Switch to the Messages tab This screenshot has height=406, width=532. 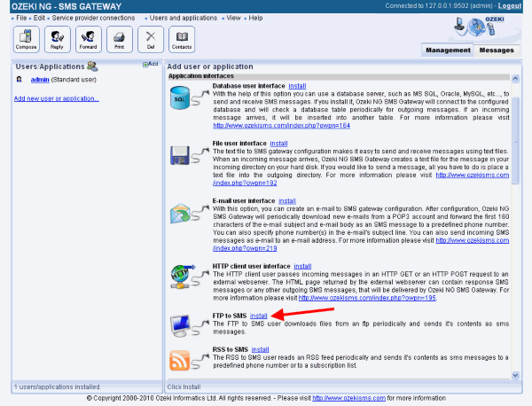[497, 51]
